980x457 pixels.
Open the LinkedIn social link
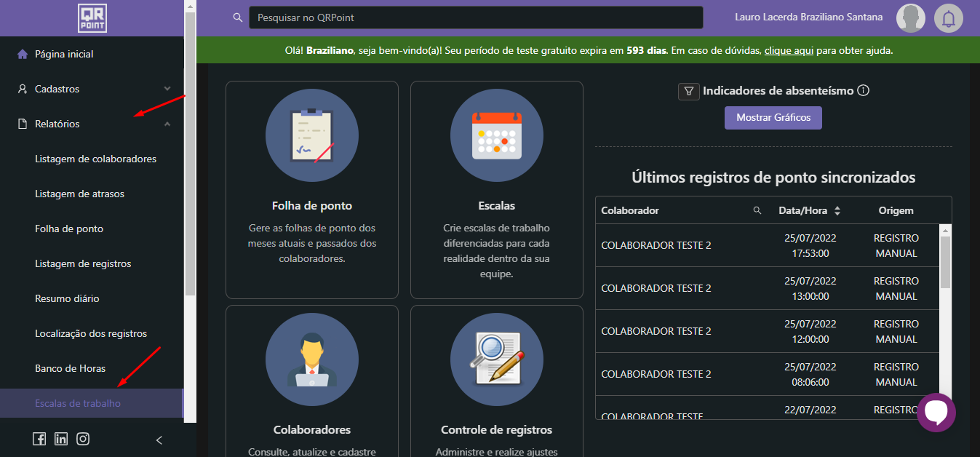click(61, 439)
